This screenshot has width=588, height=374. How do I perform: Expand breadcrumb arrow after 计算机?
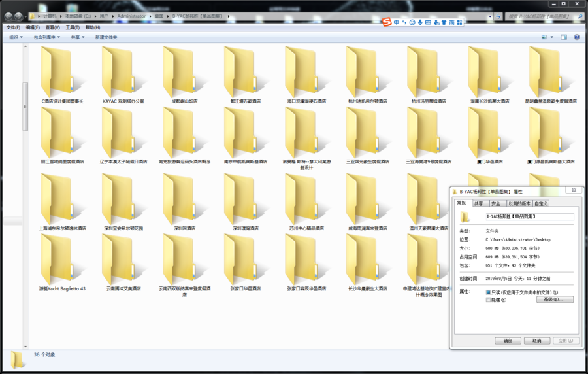point(61,16)
